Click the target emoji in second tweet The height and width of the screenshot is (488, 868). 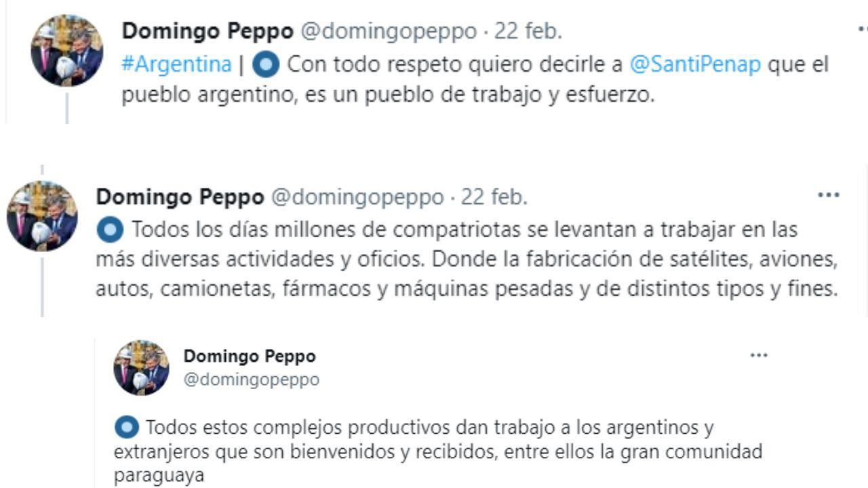(109, 228)
